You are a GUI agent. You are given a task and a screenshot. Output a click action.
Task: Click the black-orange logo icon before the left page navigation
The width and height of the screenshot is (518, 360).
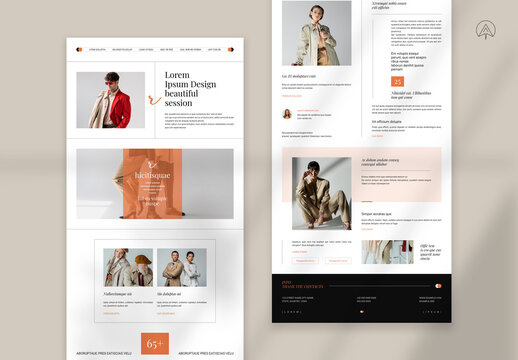tap(79, 49)
